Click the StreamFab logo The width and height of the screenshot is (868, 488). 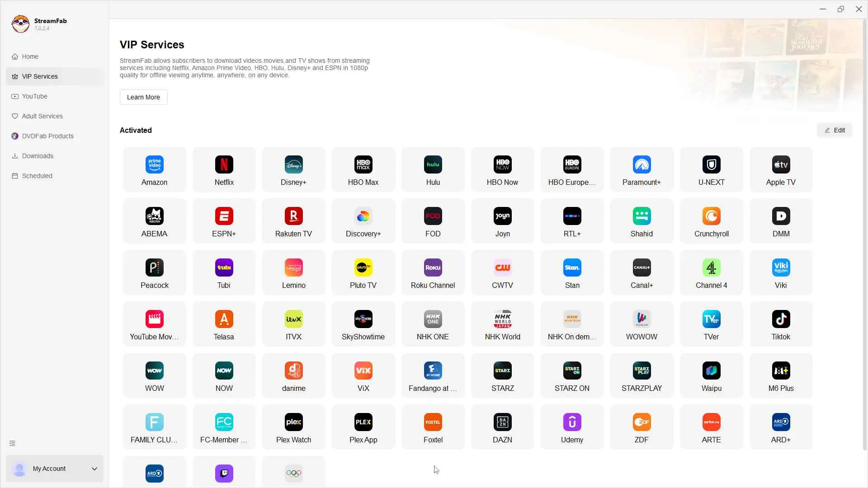point(20,24)
